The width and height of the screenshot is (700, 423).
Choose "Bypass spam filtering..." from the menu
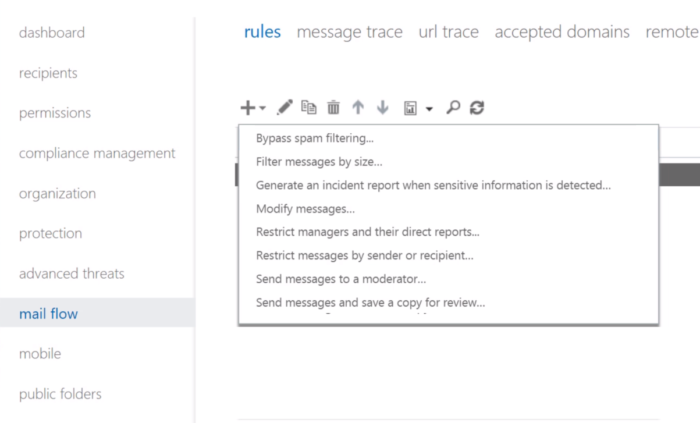pos(315,138)
